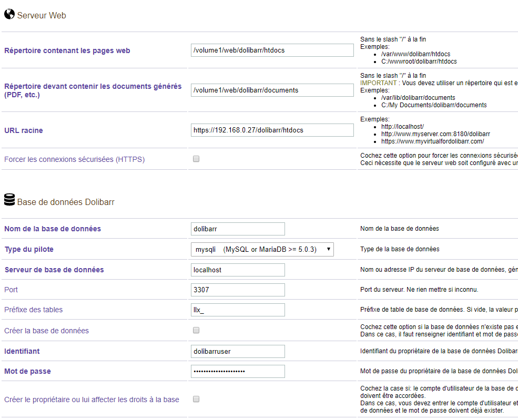Image resolution: width=518 pixels, height=420 pixels.
Task: Click the Identifiant field with dolibarruser
Action: [x=238, y=351]
